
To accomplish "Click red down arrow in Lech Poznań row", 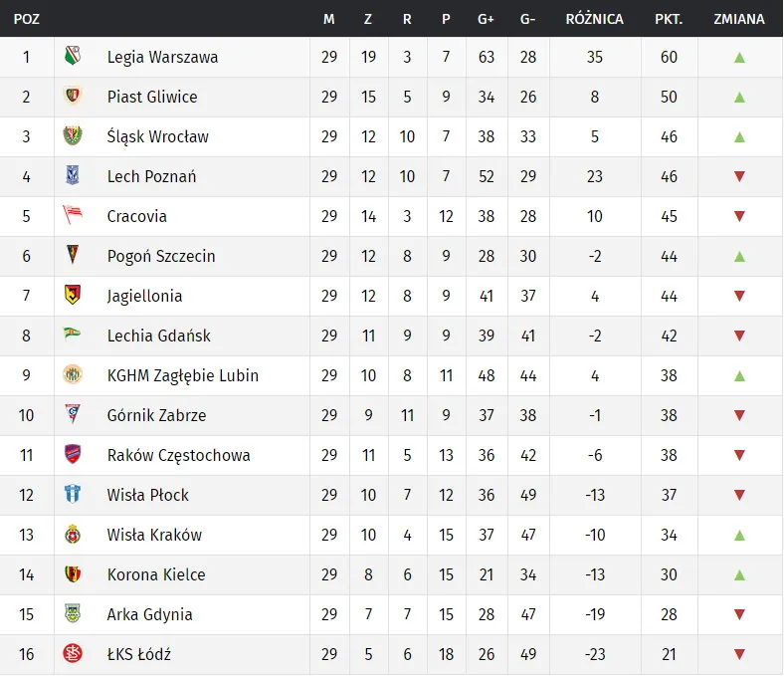I will pos(739,176).
